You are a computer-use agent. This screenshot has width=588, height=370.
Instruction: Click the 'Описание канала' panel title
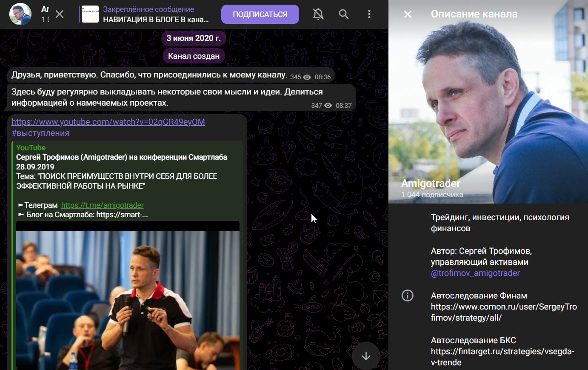(474, 14)
